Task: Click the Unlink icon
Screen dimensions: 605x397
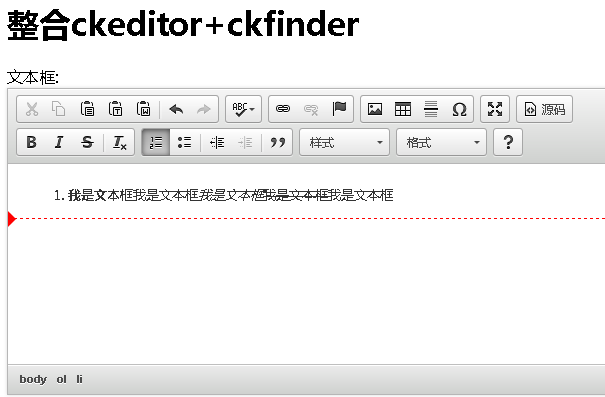Action: pyautogui.click(x=311, y=109)
